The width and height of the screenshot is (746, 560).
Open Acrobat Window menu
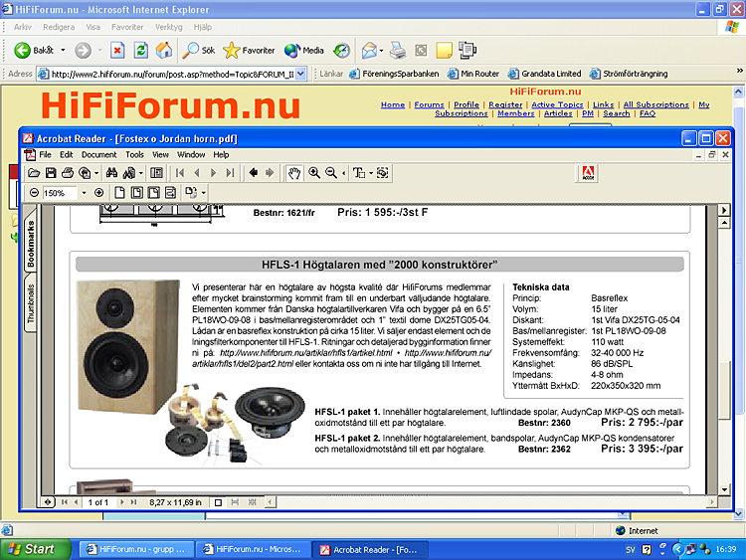point(191,154)
